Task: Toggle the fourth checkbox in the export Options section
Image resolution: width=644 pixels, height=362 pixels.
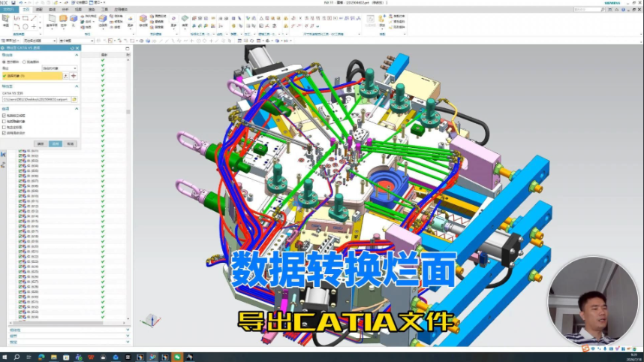Action: tap(4, 133)
